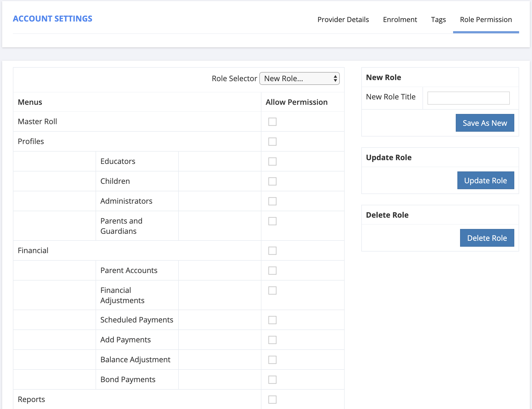Enable Scheduled Payments access
Screen dimensions: 532x409
[x=272, y=320]
